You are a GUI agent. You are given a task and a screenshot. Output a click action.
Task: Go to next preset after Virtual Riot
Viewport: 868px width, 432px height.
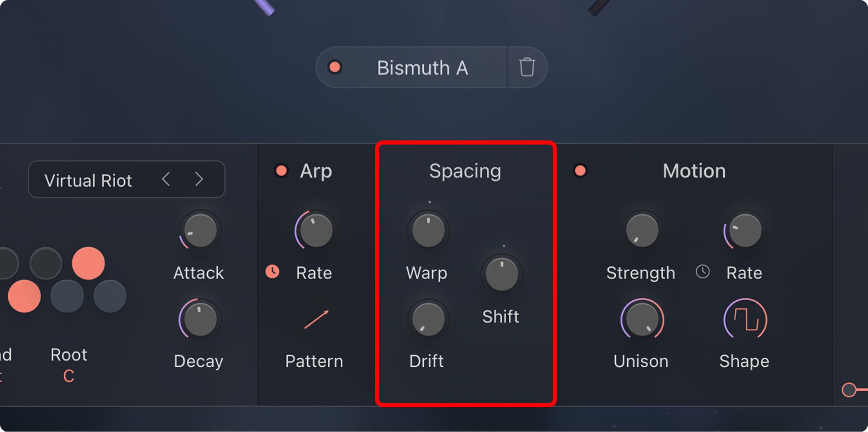point(199,179)
